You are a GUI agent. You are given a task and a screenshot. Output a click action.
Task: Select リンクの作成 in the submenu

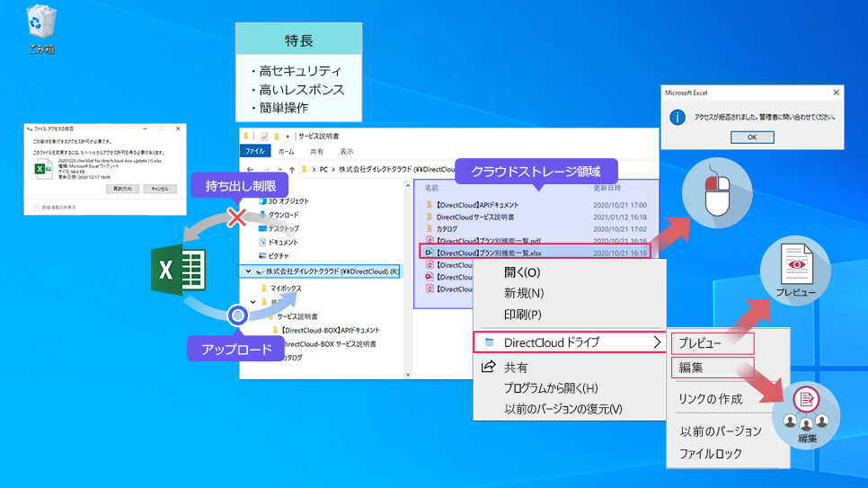pos(710,399)
